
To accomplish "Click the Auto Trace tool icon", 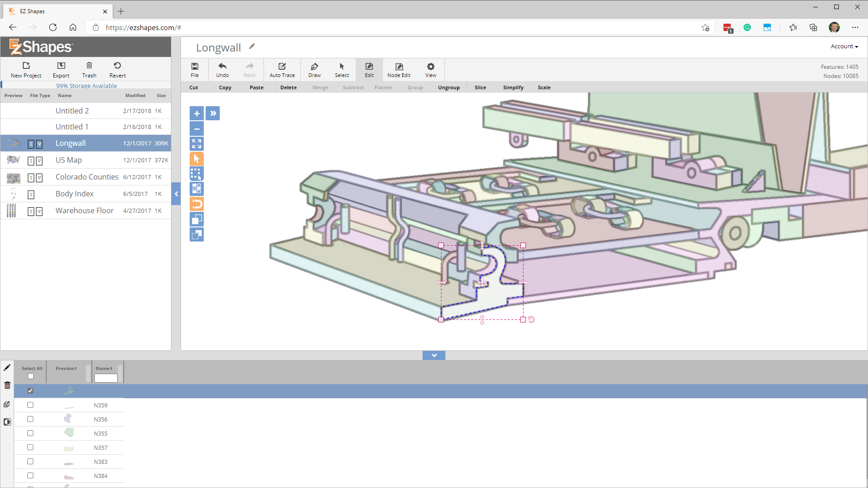I will coord(282,67).
